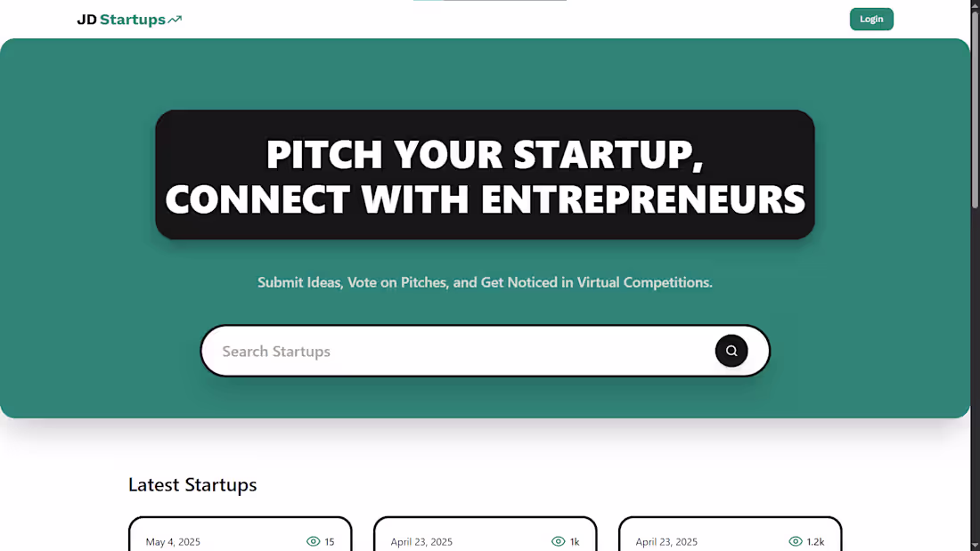
Task: Click the eye icon showing 1k views
Action: [558, 541]
